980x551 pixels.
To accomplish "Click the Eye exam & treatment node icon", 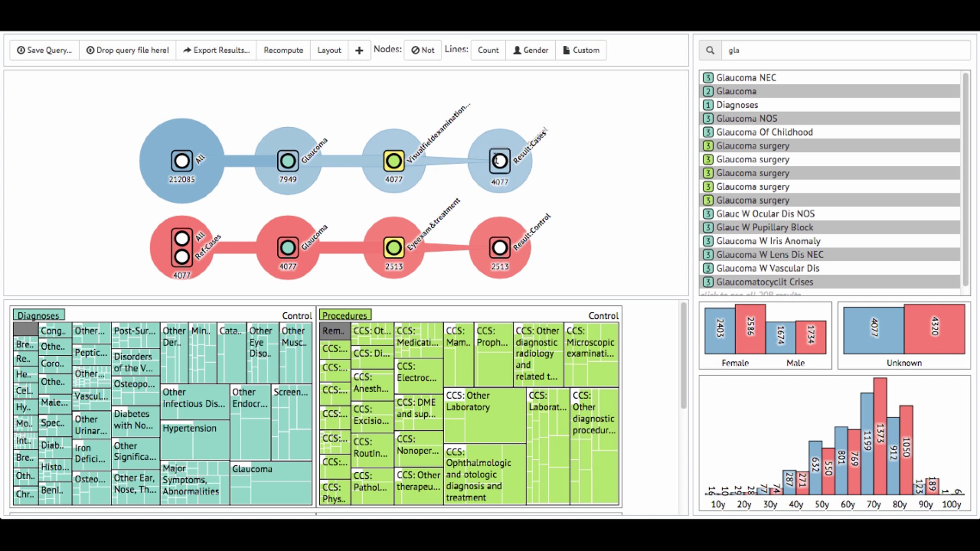I will [x=394, y=247].
